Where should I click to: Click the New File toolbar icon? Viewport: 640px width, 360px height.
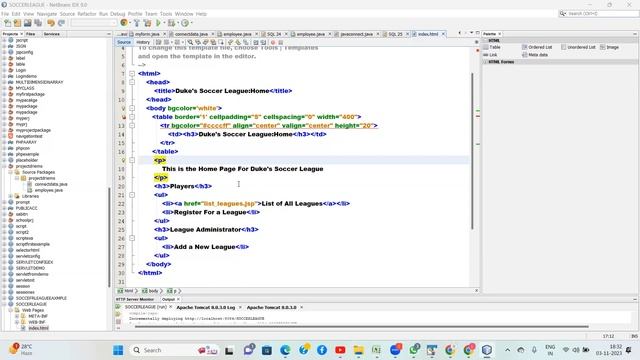pos(8,23)
